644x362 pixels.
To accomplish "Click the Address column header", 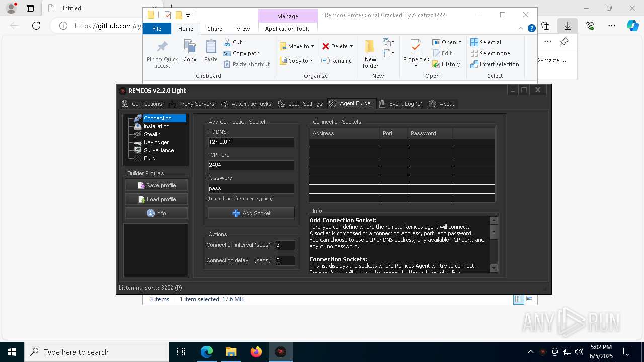I will [344, 133].
